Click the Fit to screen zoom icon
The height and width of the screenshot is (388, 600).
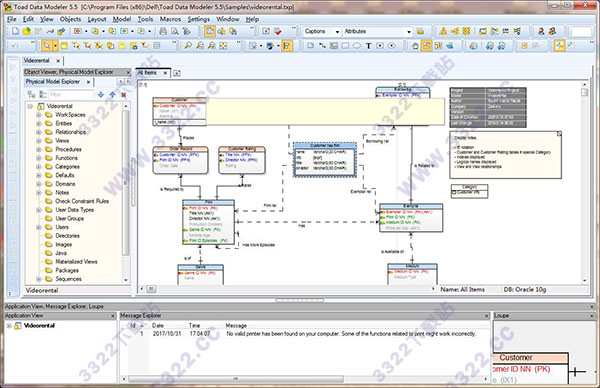(223, 46)
